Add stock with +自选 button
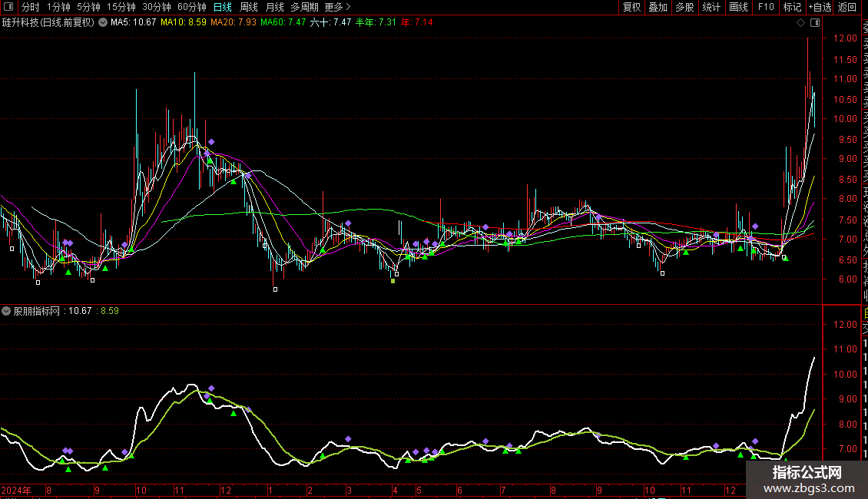Screen dimensions: 868x499 820,7
